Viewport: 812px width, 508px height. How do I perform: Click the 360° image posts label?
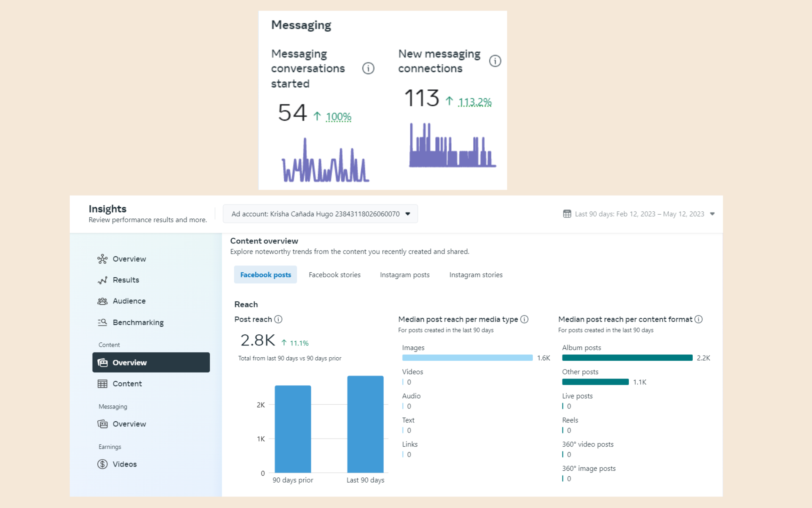pyautogui.click(x=589, y=468)
